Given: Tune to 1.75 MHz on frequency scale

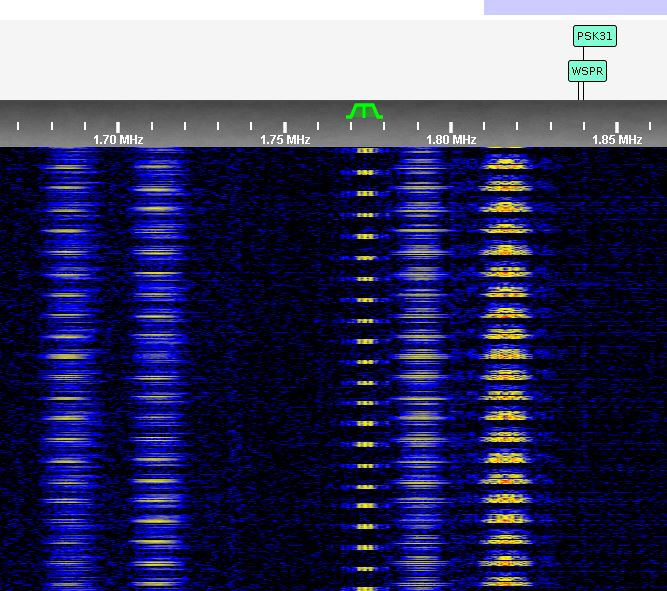Looking at the screenshot, I should click(x=285, y=140).
